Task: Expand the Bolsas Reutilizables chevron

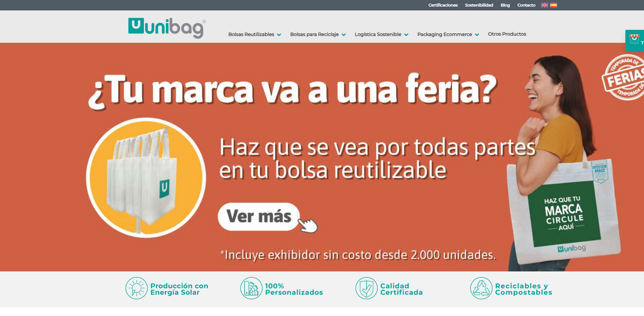Action: (279, 35)
